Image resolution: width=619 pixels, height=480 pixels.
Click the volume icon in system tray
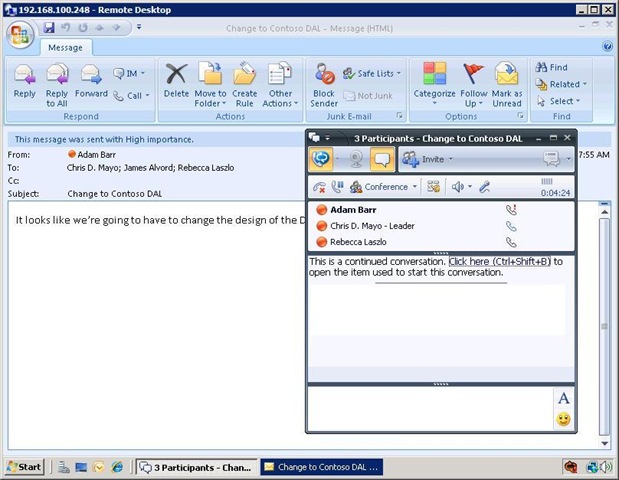click(x=605, y=467)
